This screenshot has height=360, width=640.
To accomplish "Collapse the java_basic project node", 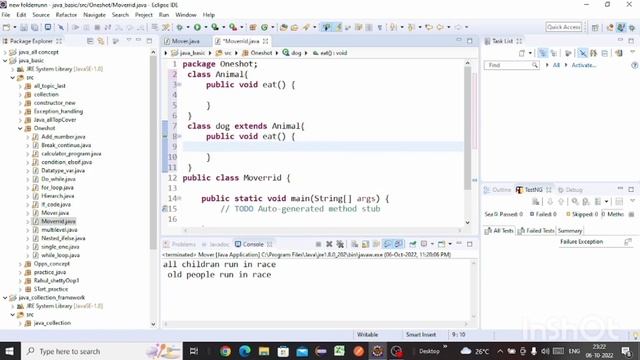I will tap(5, 60).
